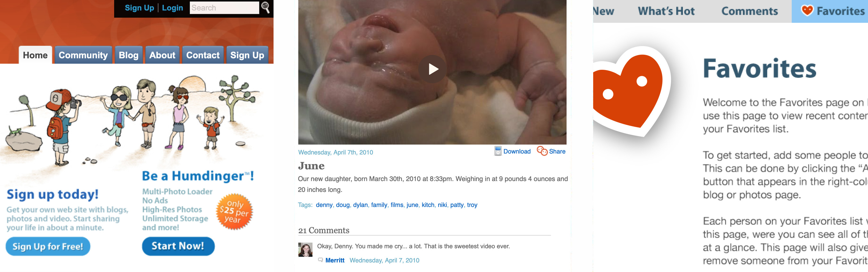
Task: Select the Comments tab
Action: point(749,11)
